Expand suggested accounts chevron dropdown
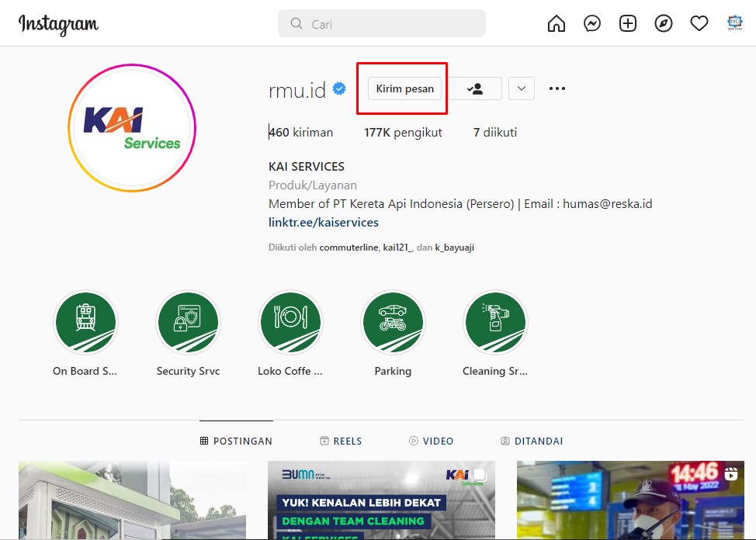This screenshot has height=540, width=756. pyautogui.click(x=521, y=88)
